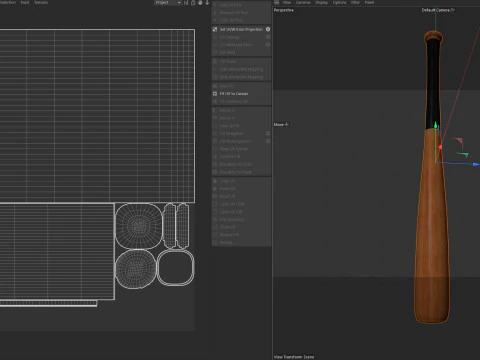The image size is (480, 360).
Task: Click the first icon right of Project dropdown
Action: [186, 3]
